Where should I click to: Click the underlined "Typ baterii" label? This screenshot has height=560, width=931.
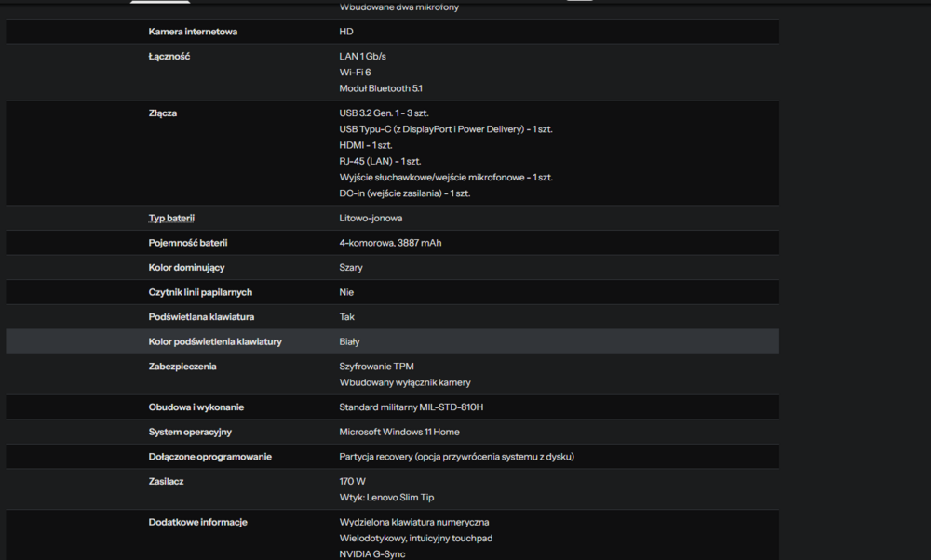coord(171,218)
